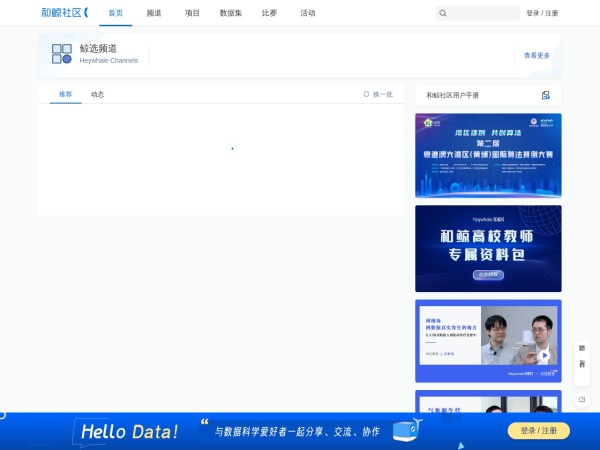Open the user manual document icon

point(546,95)
